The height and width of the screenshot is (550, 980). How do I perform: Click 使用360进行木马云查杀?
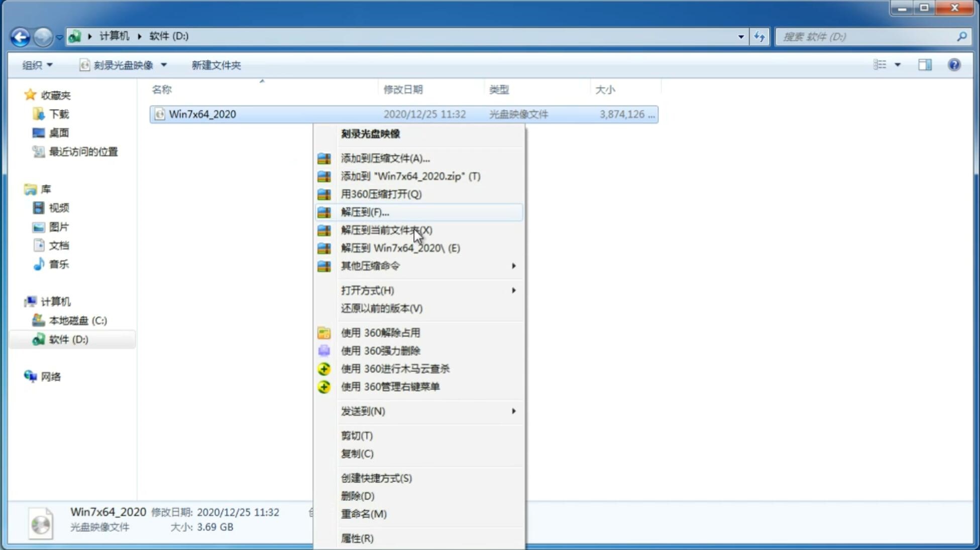(396, 368)
